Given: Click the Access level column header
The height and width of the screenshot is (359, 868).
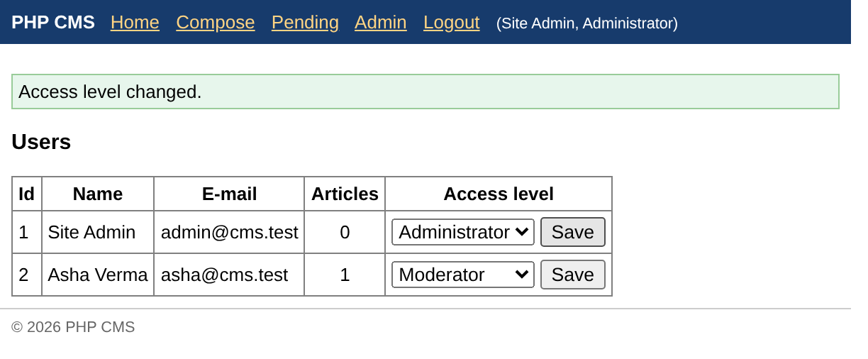Looking at the screenshot, I should 499,194.
